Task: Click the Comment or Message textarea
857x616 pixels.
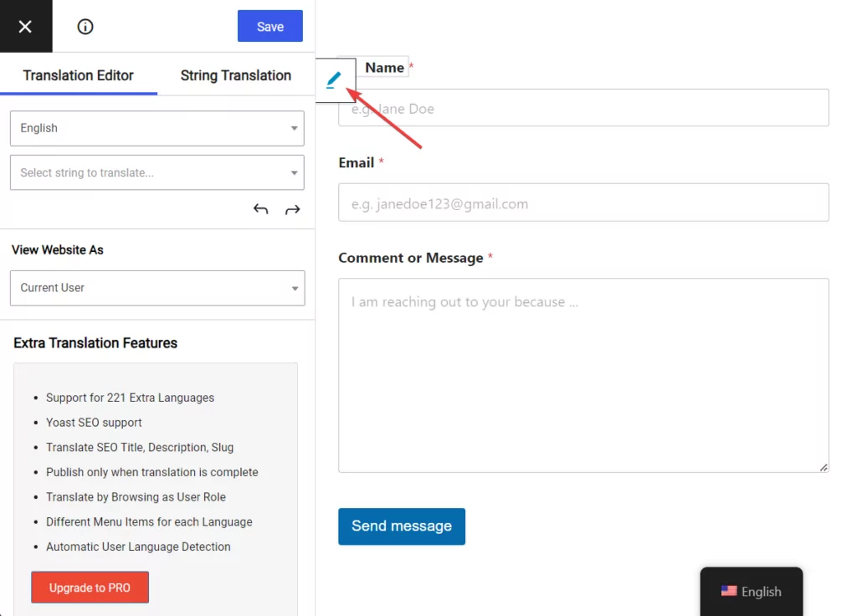Action: tap(583, 376)
